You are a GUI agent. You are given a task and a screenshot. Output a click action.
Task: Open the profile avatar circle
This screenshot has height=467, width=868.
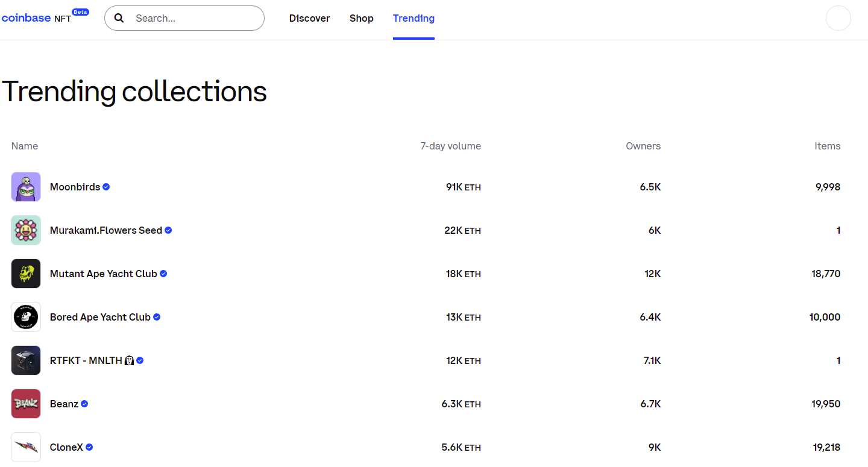point(838,18)
